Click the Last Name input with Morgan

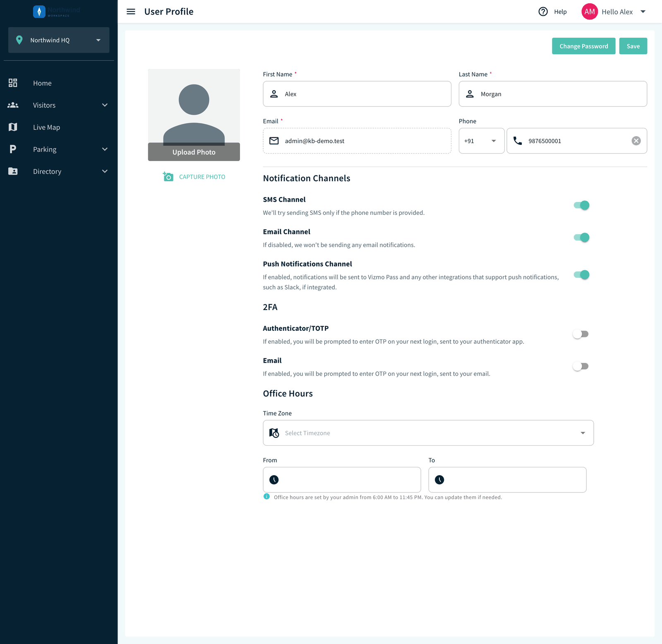click(553, 94)
